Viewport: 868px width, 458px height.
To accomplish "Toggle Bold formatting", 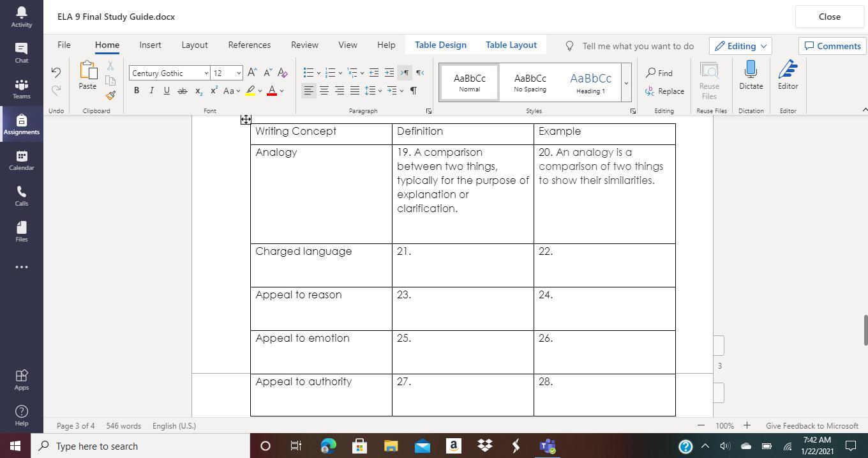I will point(136,91).
